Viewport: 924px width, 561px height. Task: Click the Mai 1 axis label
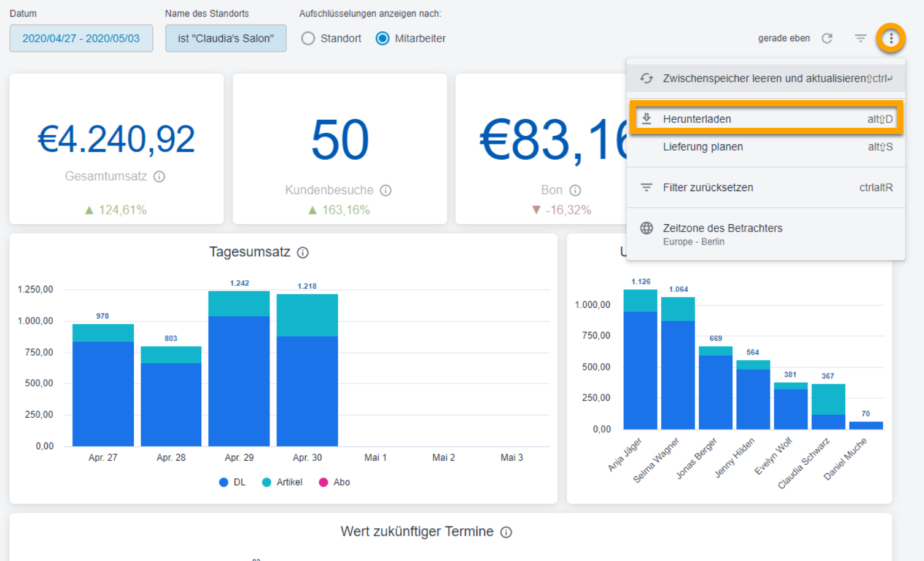(375, 458)
